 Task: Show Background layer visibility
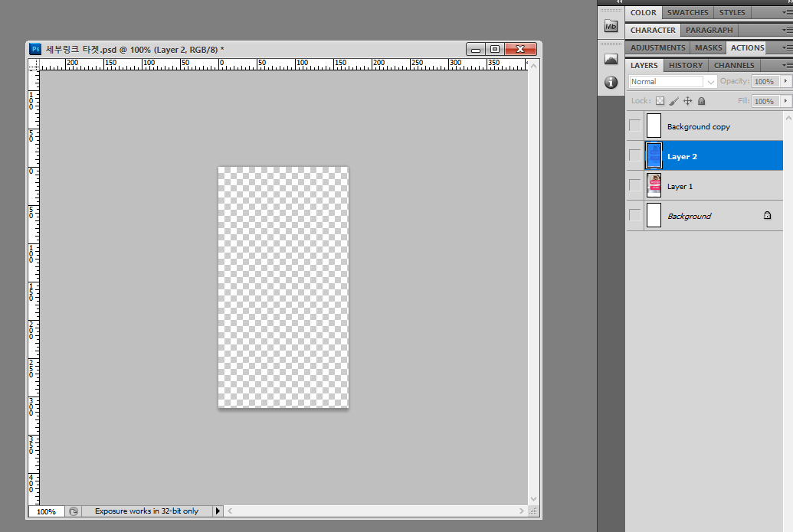point(634,215)
